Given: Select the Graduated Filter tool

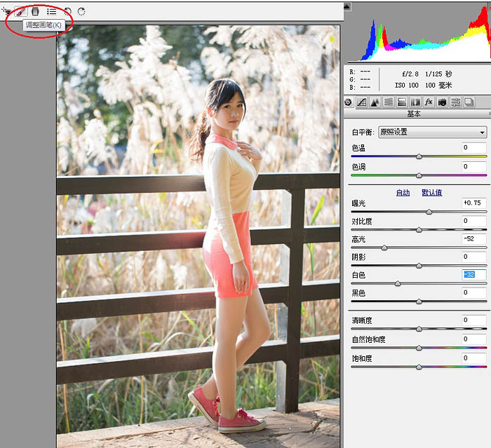Looking at the screenshot, I should [x=35, y=11].
